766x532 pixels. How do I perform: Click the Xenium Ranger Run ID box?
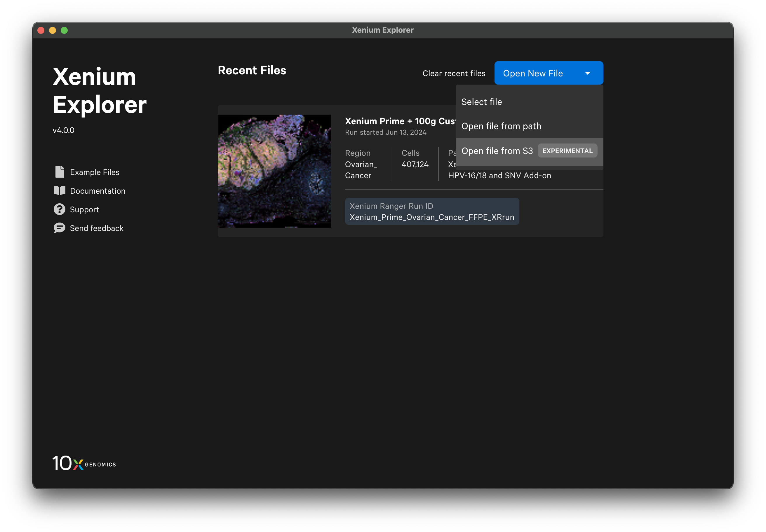tap(432, 211)
